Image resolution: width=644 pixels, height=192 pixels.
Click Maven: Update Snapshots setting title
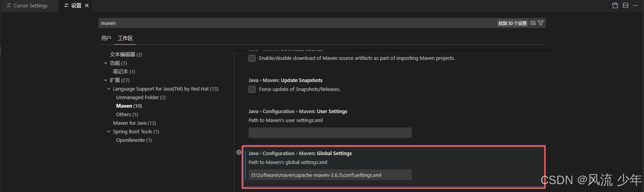[x=285, y=80]
